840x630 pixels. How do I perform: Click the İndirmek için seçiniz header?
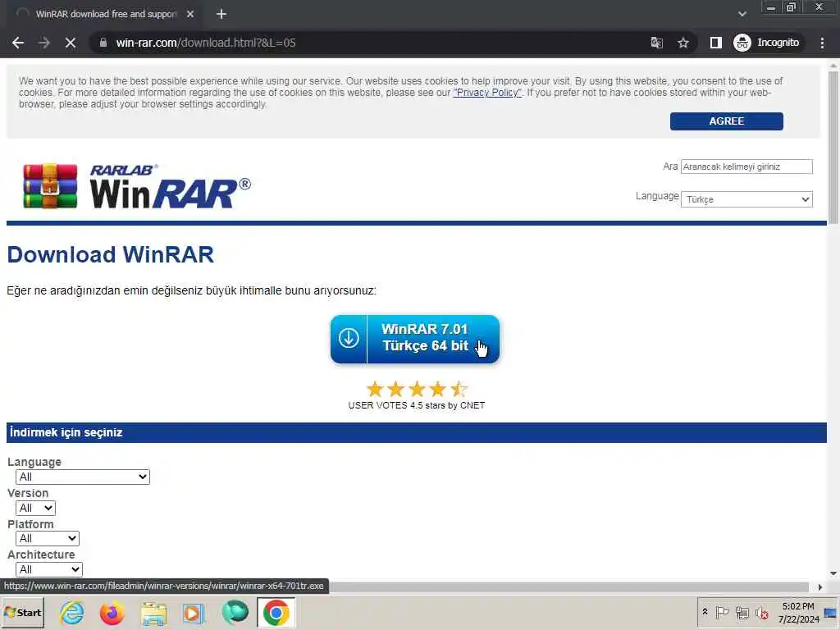tap(66, 432)
